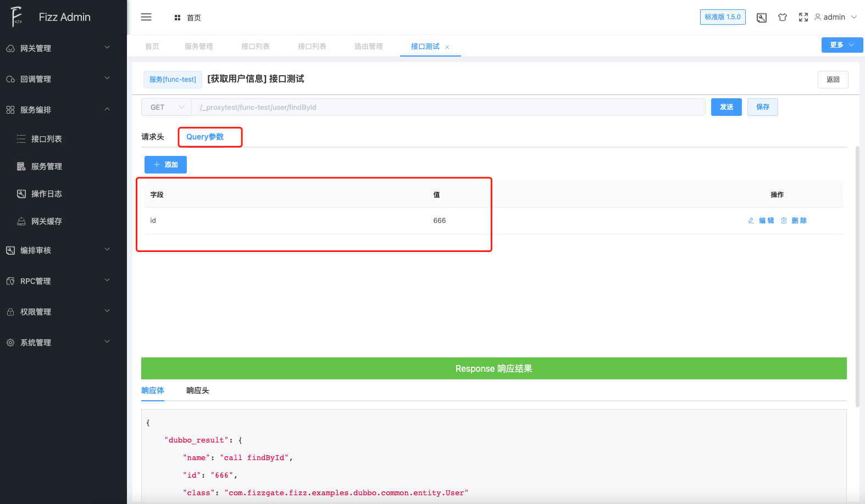Click the 权限管理 lock icon
This screenshot has width=865, height=504.
click(x=10, y=312)
